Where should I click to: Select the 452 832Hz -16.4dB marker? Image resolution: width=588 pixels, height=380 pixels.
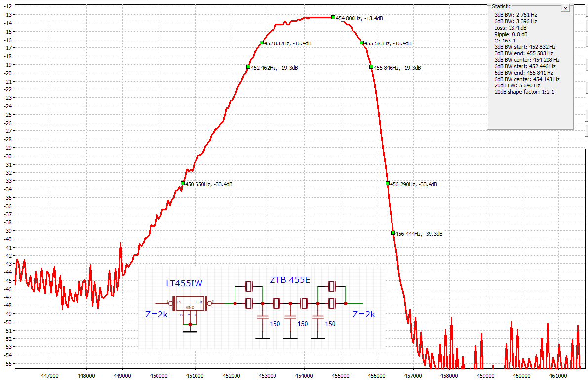[262, 42]
